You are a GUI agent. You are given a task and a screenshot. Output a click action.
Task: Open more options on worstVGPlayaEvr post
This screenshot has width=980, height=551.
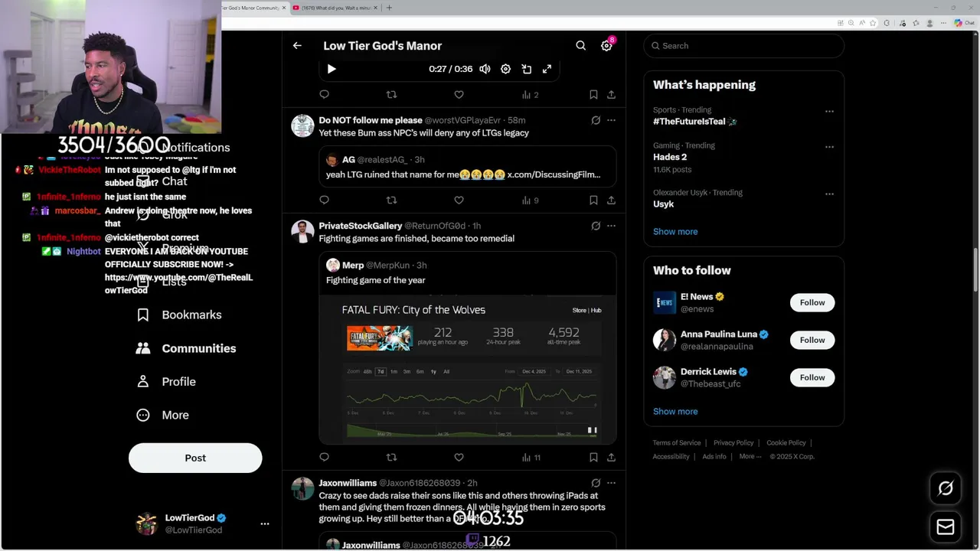[611, 120]
